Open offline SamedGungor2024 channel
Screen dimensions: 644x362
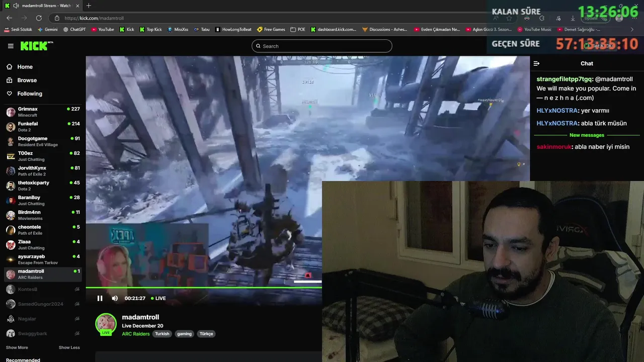(42, 304)
